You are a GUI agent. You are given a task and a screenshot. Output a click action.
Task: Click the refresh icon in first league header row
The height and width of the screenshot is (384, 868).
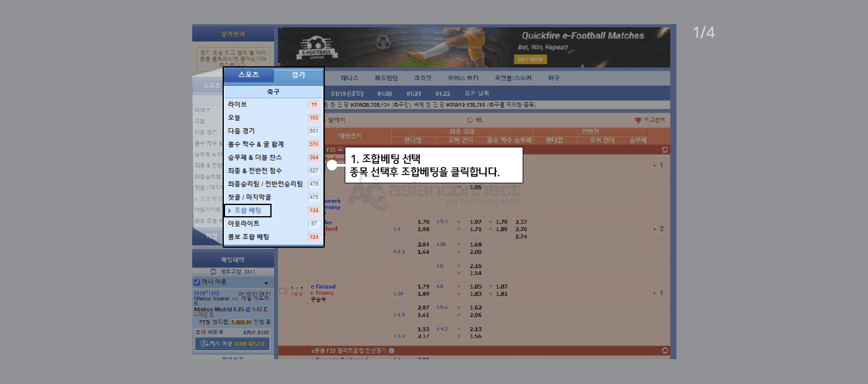(665, 149)
